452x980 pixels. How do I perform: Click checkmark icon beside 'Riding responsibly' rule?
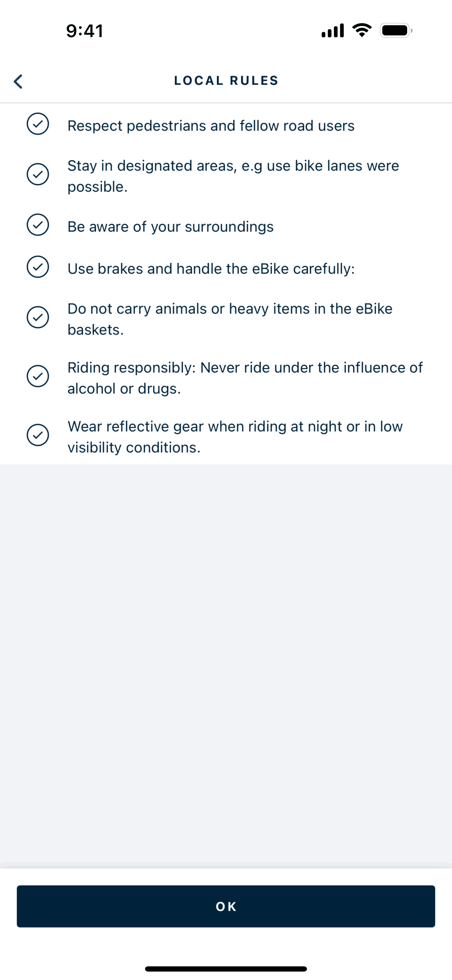click(38, 376)
